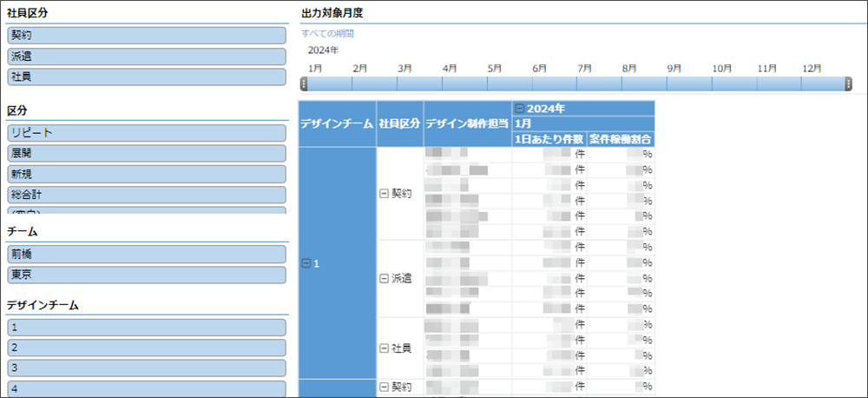Grab the right timeline range handle
The width and height of the screenshot is (868, 398).
point(849,83)
